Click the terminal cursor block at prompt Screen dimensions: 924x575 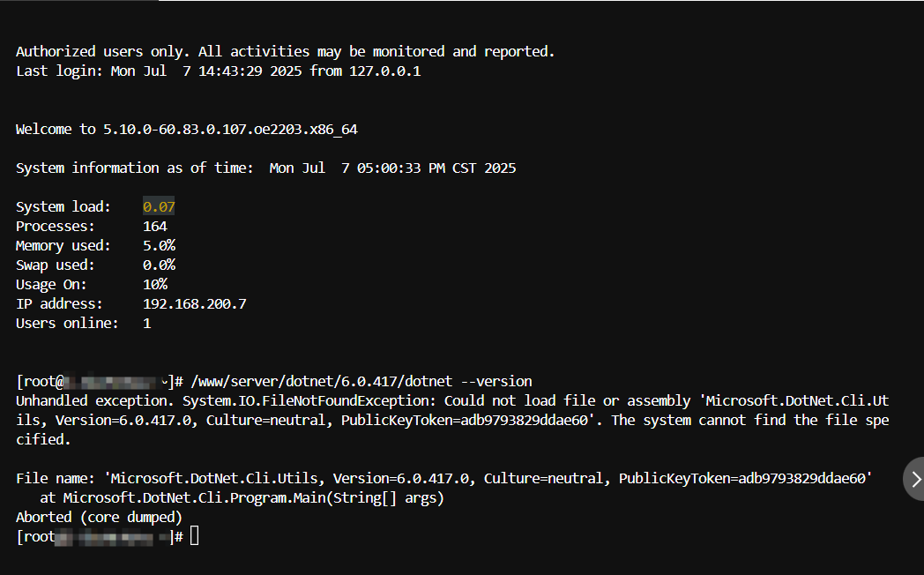195,536
